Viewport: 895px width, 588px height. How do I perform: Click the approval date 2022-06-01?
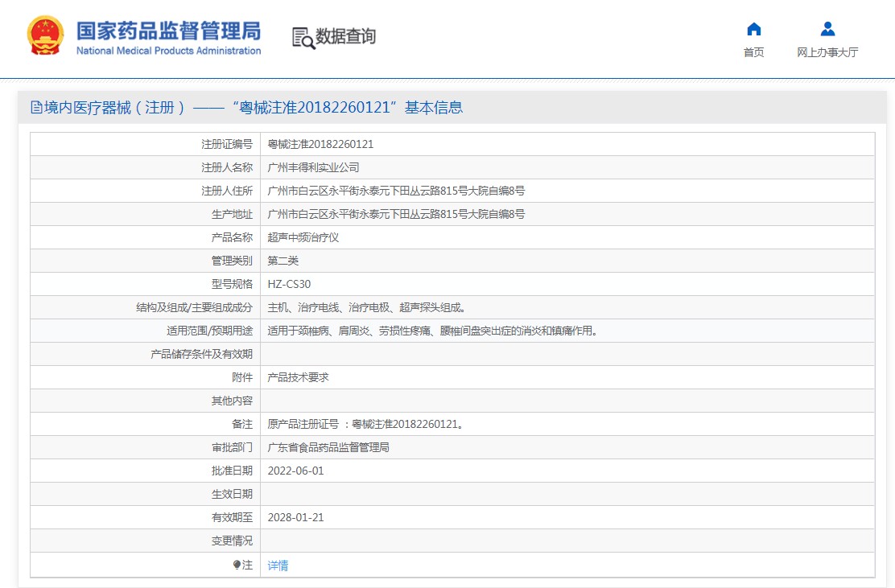point(295,471)
